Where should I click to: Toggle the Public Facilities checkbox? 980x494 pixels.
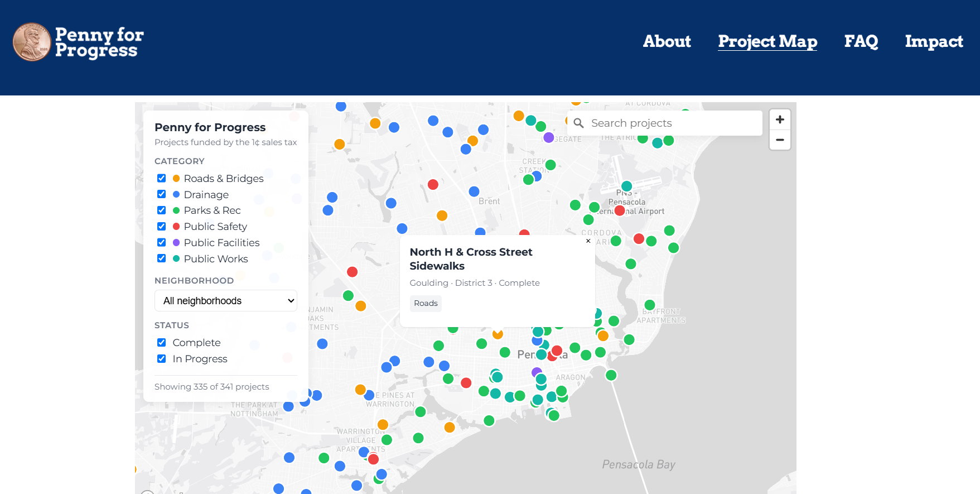pyautogui.click(x=161, y=242)
